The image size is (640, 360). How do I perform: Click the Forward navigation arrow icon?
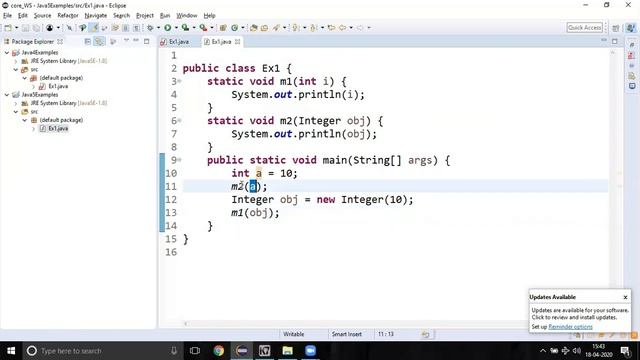(360, 28)
